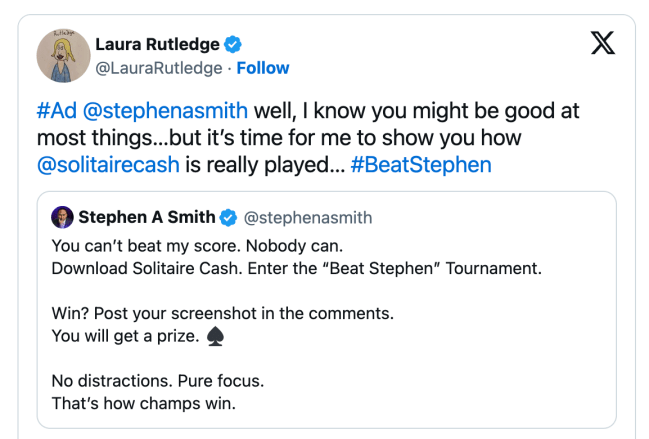
Task: Click Laura Rutledge's verified badge
Action: tap(233, 45)
